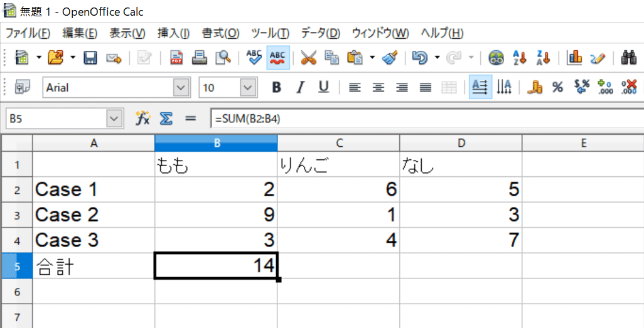Add a decimal place
Image resolution: width=644 pixels, height=328 pixels.
[x=605, y=87]
